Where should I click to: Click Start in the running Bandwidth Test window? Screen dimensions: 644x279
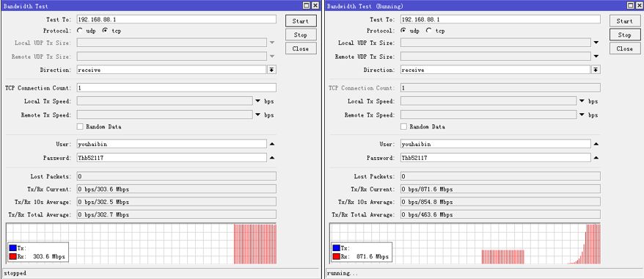tap(624, 21)
